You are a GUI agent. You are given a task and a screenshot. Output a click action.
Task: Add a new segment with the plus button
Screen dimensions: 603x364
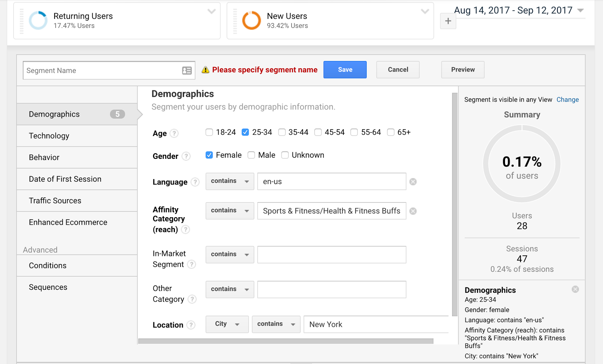[x=448, y=21]
